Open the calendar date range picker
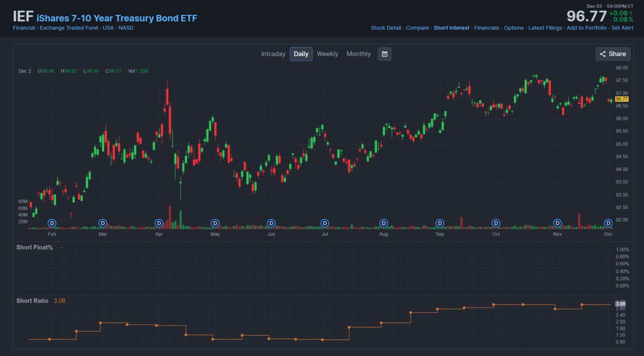Image resolution: width=644 pixels, height=356 pixels. [x=384, y=54]
